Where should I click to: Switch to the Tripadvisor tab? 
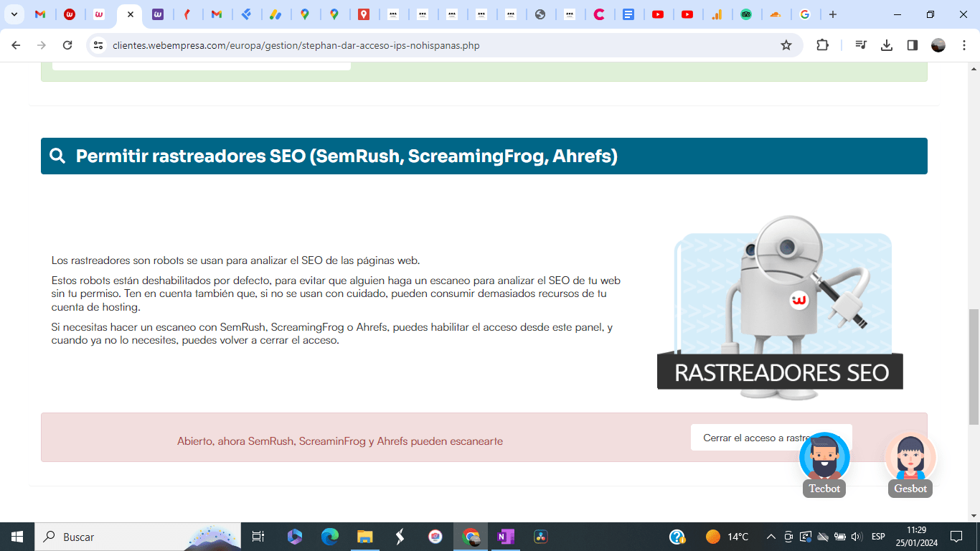pos(746,14)
